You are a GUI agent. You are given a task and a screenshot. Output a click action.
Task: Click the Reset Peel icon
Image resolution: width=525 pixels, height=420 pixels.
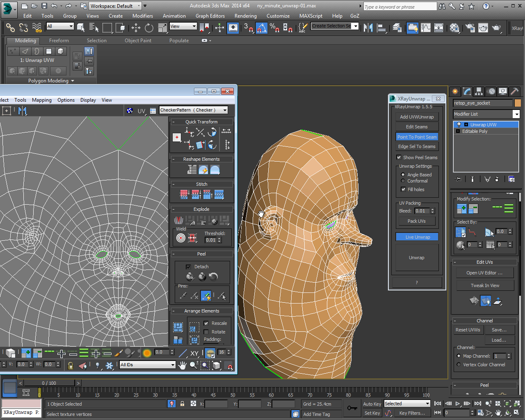point(213,276)
